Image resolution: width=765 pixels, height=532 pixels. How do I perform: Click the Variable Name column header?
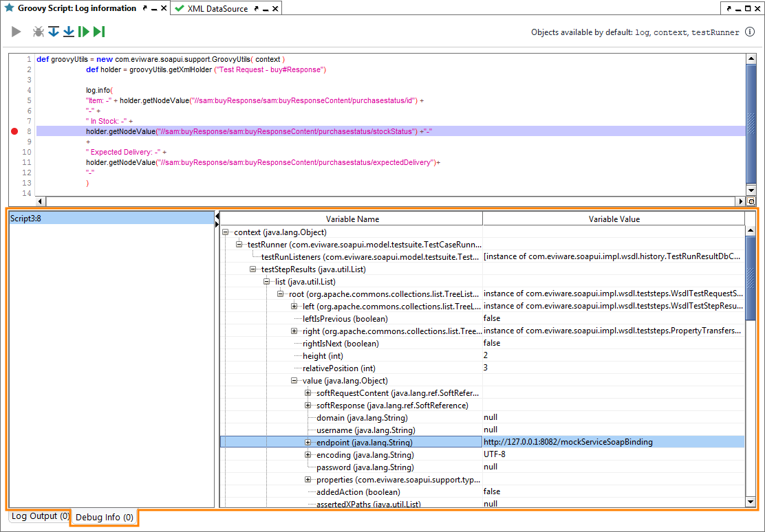pyautogui.click(x=351, y=218)
